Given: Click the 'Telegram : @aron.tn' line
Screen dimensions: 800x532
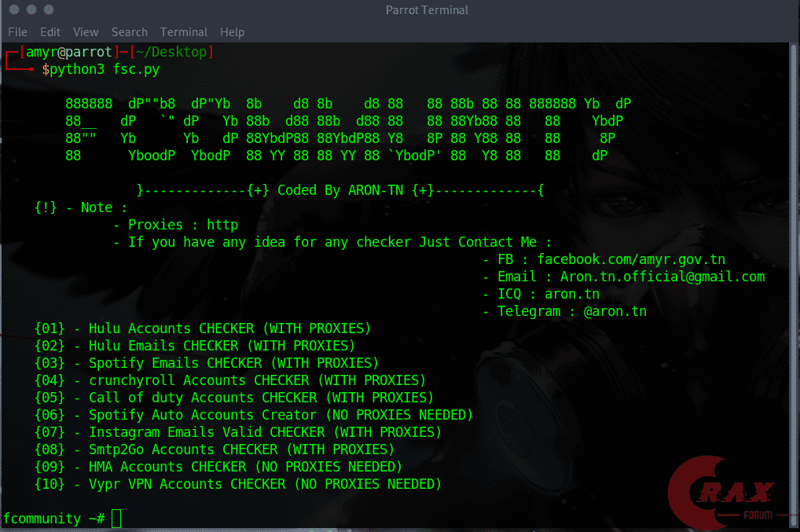Looking at the screenshot, I should click(x=565, y=312).
